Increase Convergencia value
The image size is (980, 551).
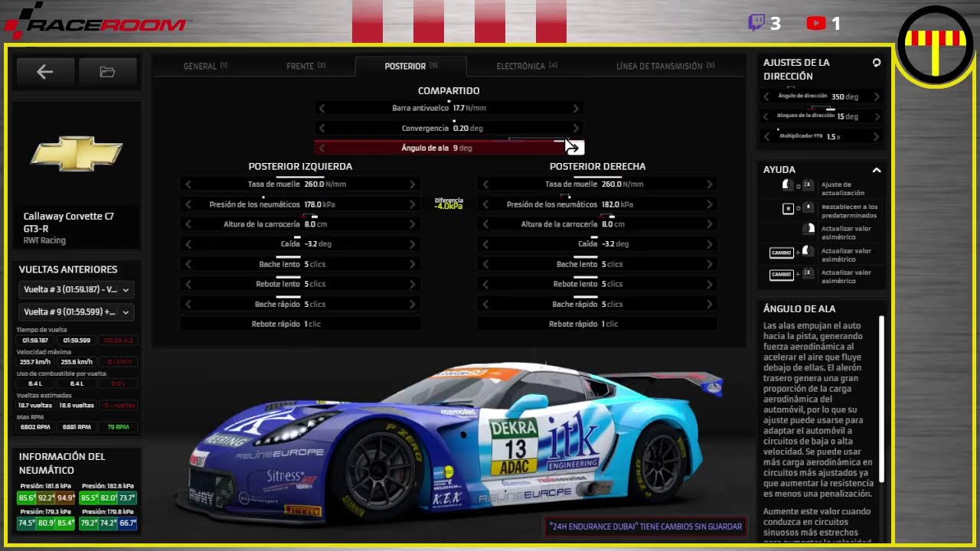(x=576, y=129)
